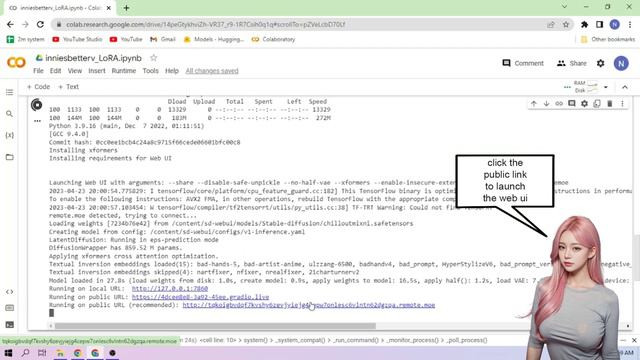
Task: Collapse the header with chevron up
Action: point(624,87)
